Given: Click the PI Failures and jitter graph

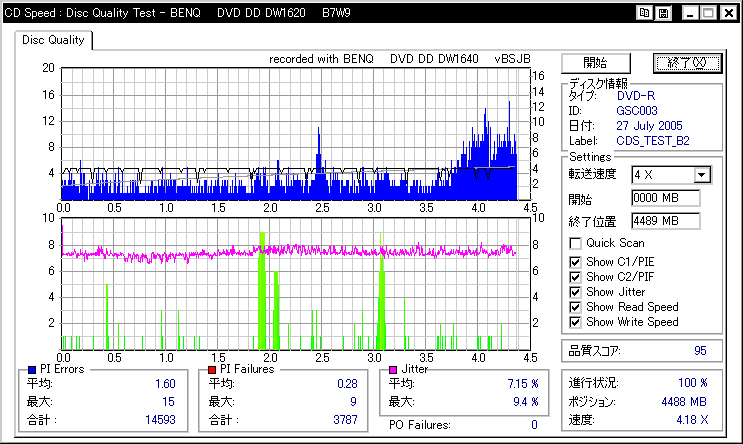Looking at the screenshot, I should [x=295, y=284].
